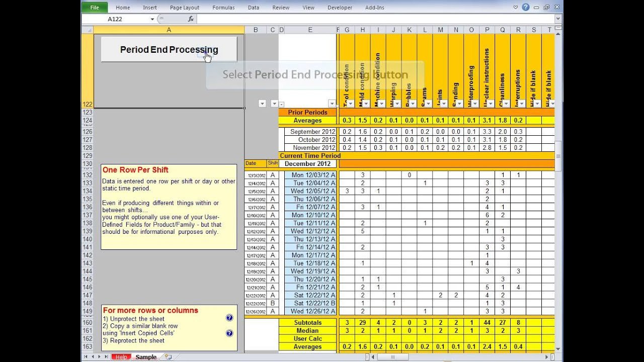
Task: Open the Name Box dropdown arrow
Action: (152, 19)
